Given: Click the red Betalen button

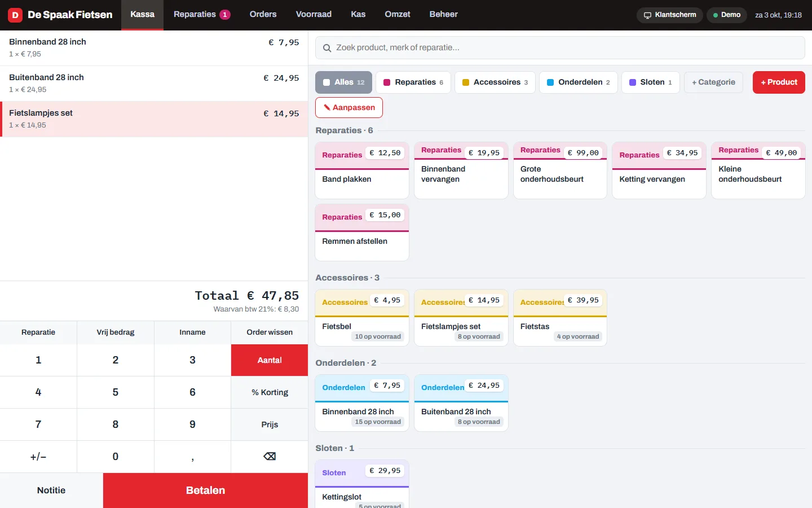Looking at the screenshot, I should click(x=205, y=491).
